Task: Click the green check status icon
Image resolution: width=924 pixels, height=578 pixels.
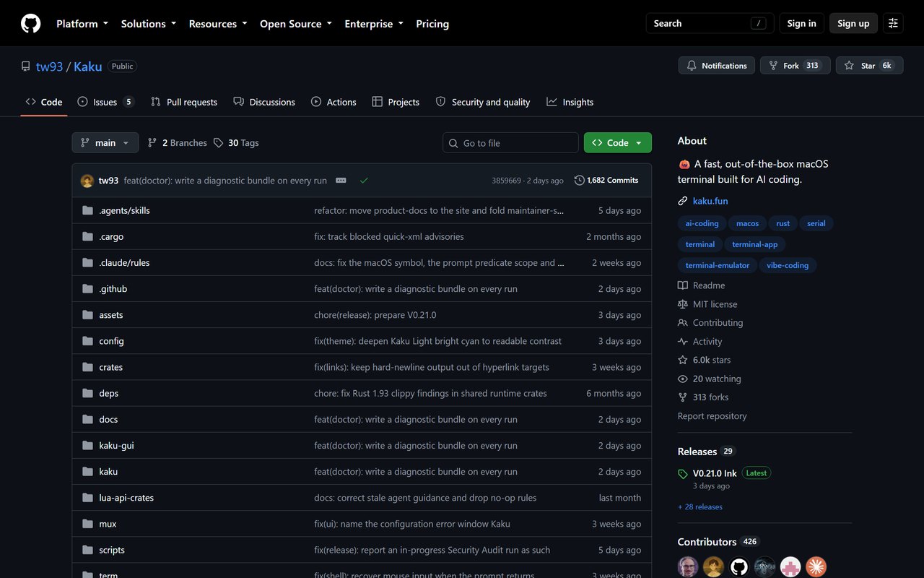Action: point(364,180)
